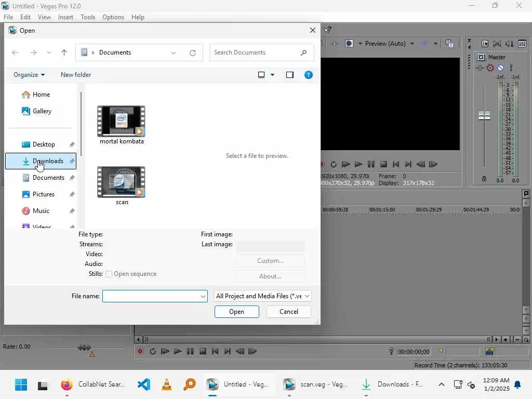Click the blue help icon in dialog

309,75
